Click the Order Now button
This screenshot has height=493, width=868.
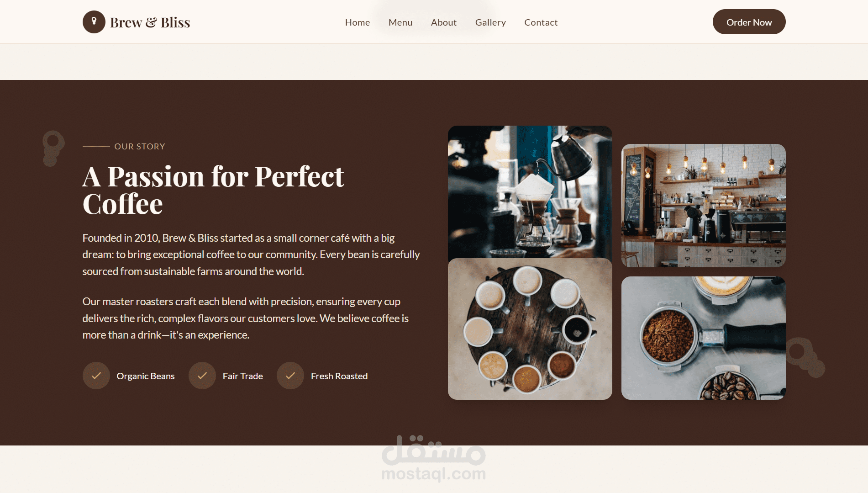click(x=749, y=22)
